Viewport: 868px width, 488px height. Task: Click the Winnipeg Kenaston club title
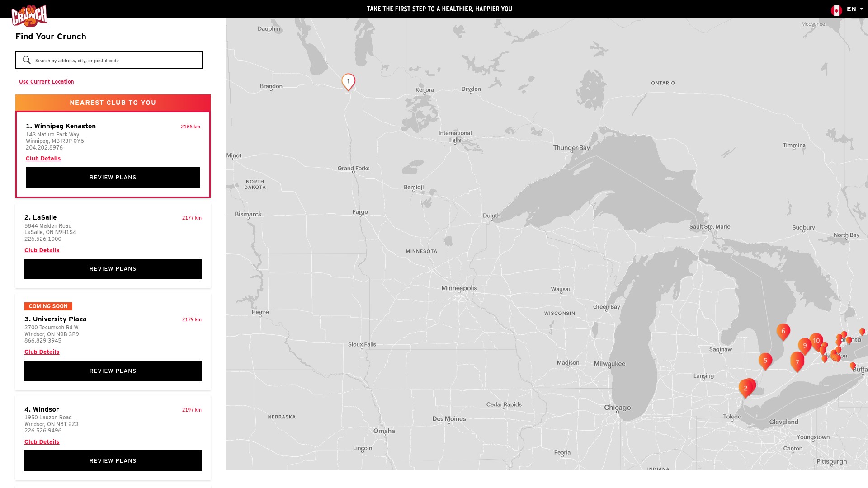point(61,126)
